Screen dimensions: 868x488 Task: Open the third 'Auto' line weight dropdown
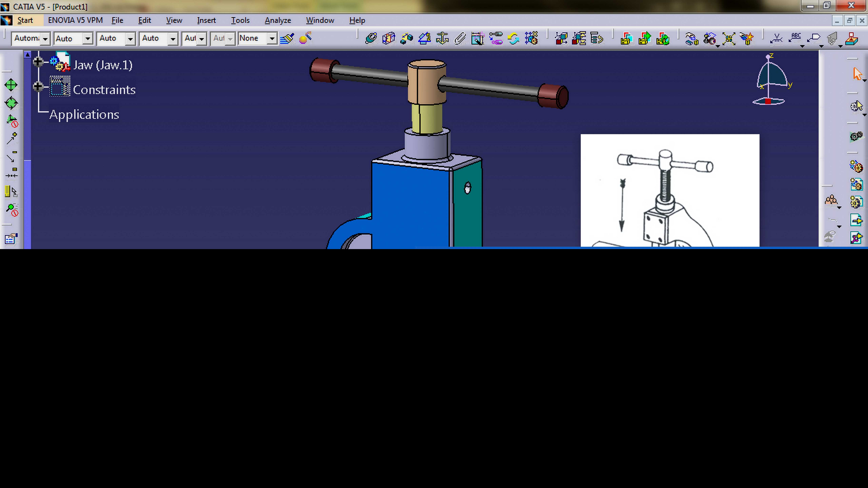tap(130, 39)
